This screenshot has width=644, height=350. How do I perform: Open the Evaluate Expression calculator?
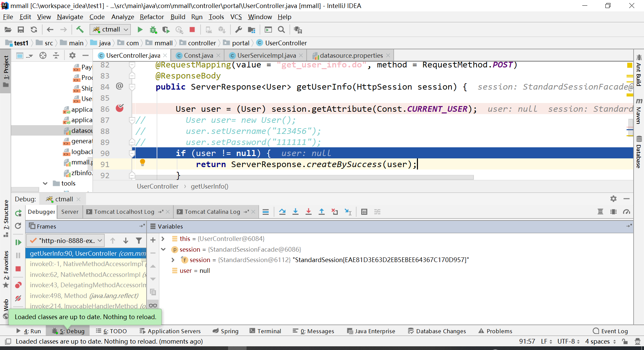[x=364, y=212]
